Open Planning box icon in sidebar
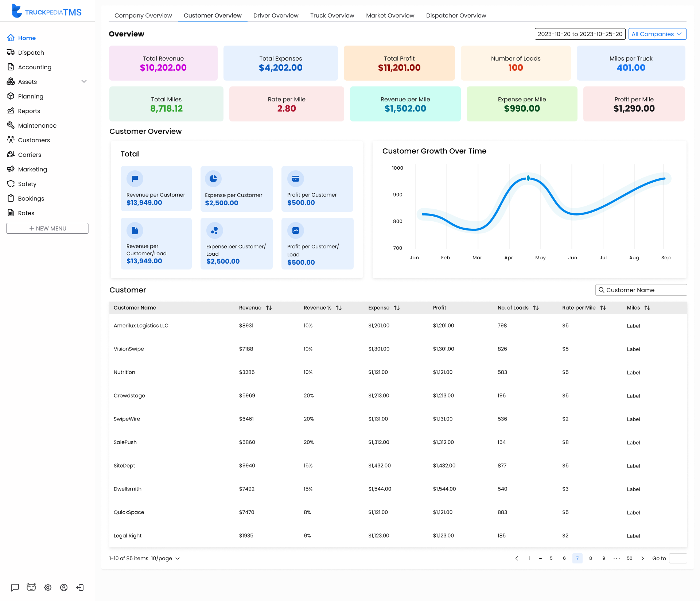 [x=11, y=96]
